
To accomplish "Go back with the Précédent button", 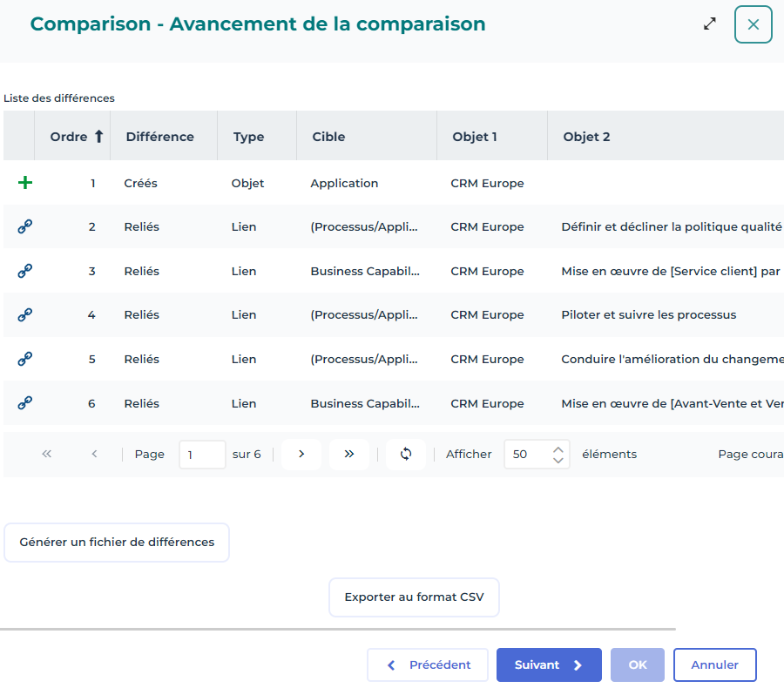I will (427, 664).
